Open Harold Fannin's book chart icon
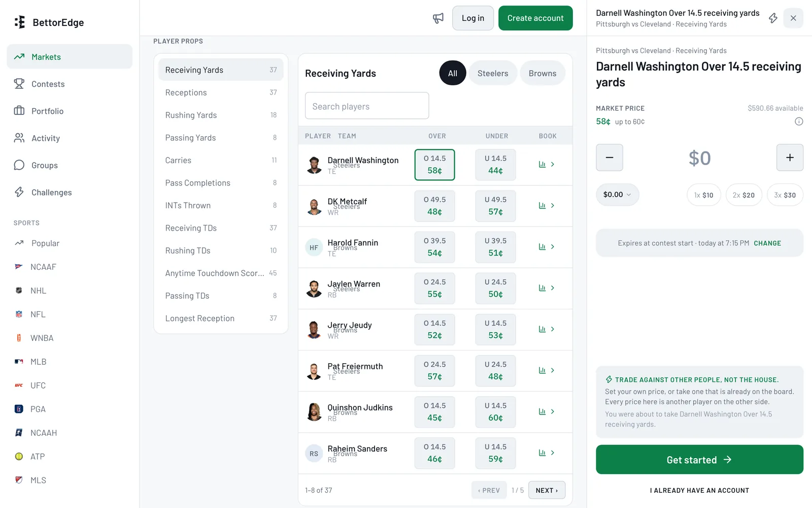812x508 pixels. point(542,247)
